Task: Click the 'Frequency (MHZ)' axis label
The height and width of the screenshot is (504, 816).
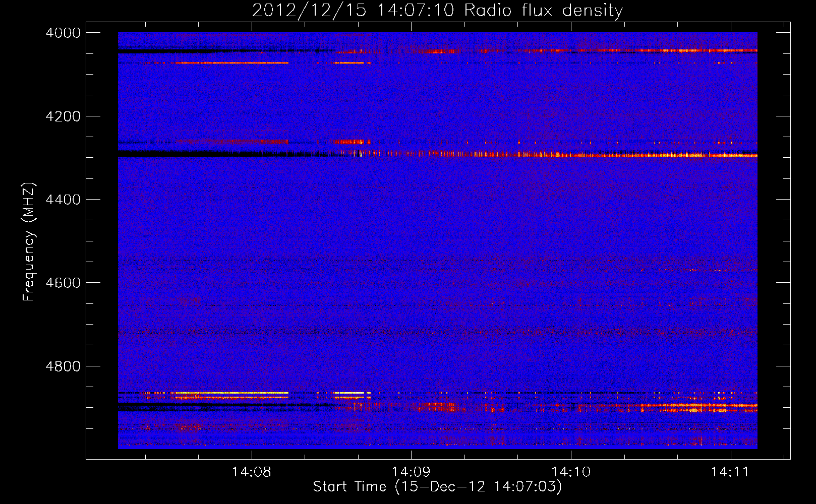Action: coord(29,241)
